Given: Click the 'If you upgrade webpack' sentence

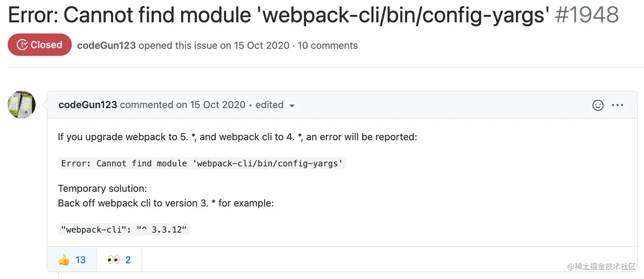Looking at the screenshot, I should point(237,137).
